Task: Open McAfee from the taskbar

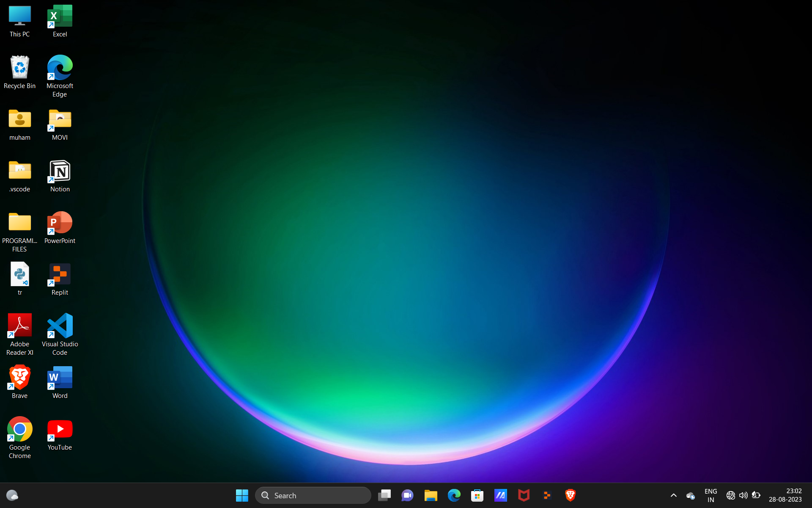Action: pyautogui.click(x=524, y=495)
